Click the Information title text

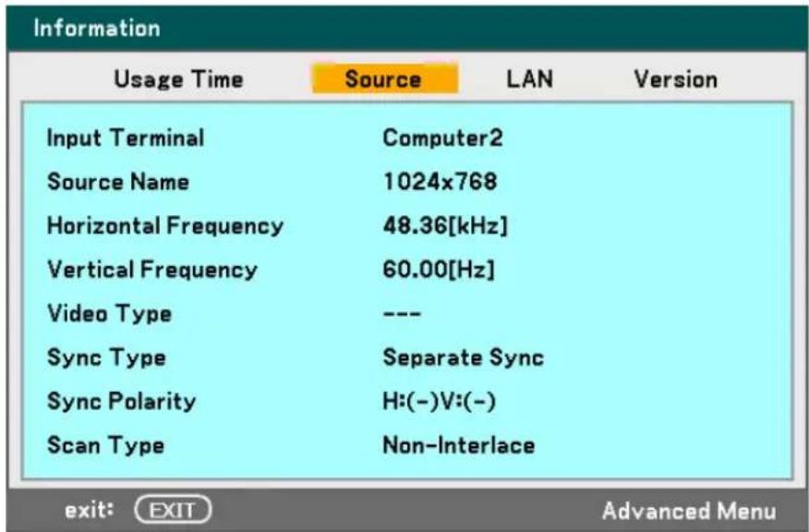pyautogui.click(x=97, y=28)
